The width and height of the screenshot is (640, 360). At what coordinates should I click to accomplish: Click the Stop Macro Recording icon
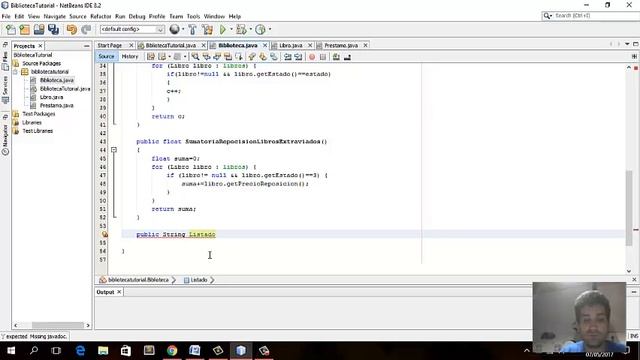tap(323, 57)
